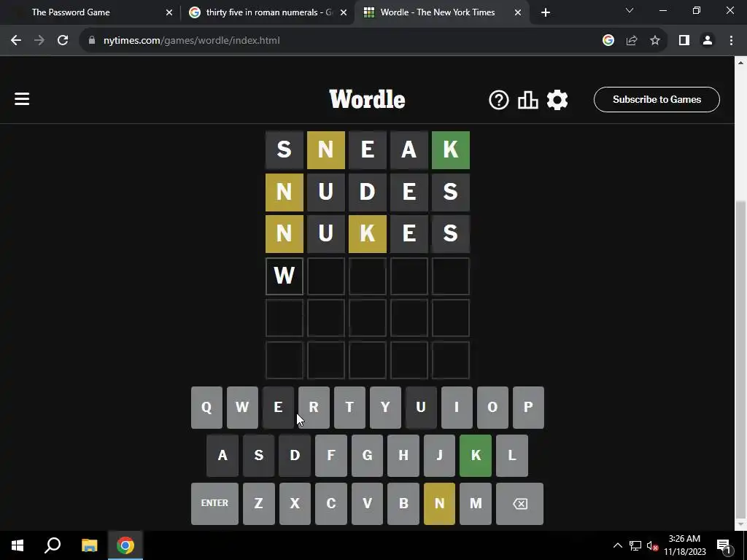Tap the C key on Wordle keyboard
The width and height of the screenshot is (747, 560).
tap(331, 504)
